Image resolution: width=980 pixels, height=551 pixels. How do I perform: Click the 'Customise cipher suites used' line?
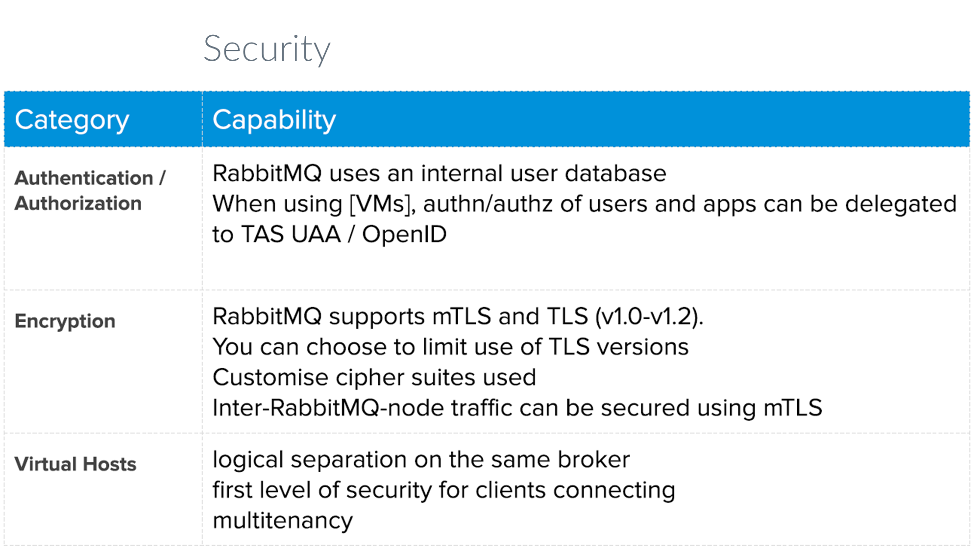point(374,378)
